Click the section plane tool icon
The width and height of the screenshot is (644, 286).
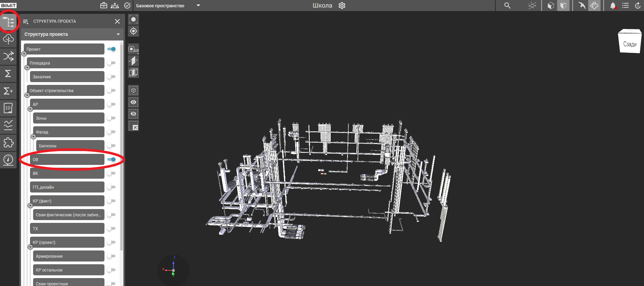(x=133, y=61)
